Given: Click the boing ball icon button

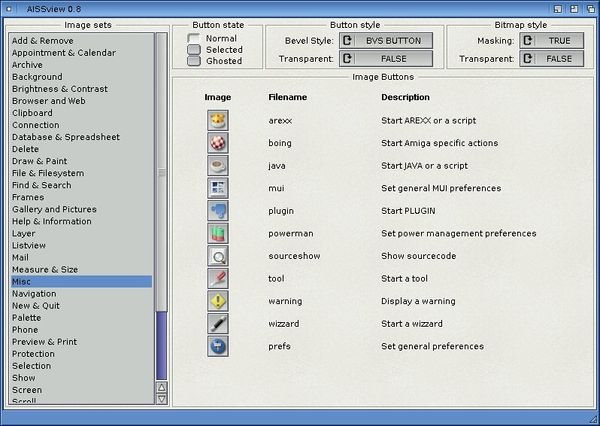Looking at the screenshot, I should click(218, 143).
